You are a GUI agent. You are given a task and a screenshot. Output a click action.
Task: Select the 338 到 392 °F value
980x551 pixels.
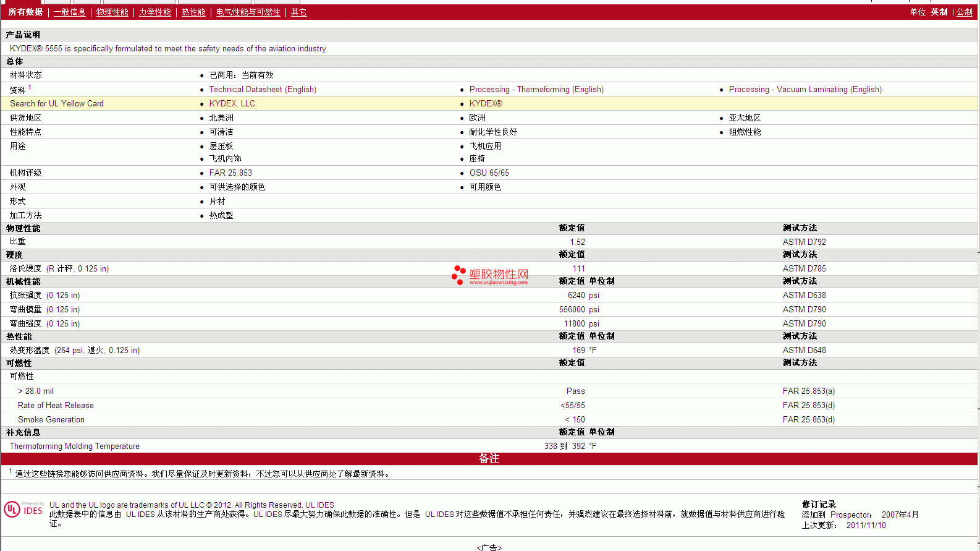[x=570, y=446]
